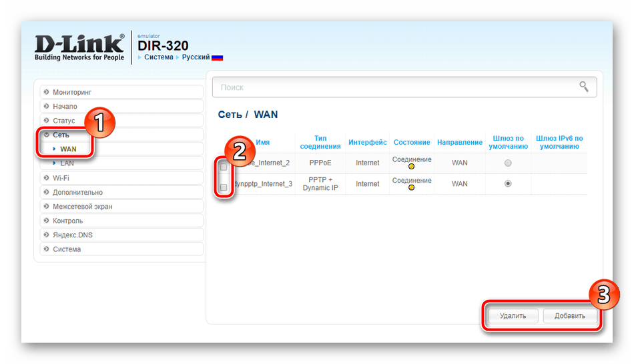Expand the Дополнительно menu section

click(77, 192)
